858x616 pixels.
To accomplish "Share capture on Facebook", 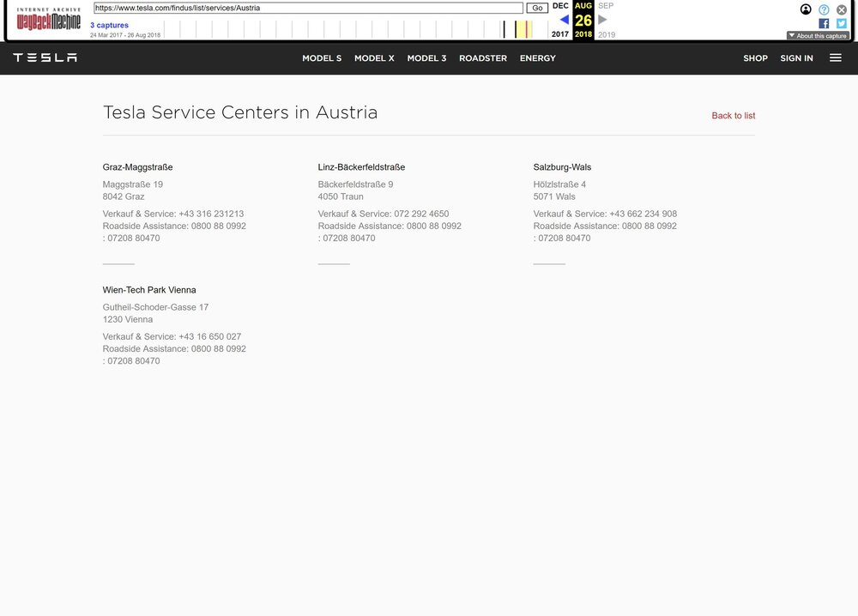I will point(824,23).
